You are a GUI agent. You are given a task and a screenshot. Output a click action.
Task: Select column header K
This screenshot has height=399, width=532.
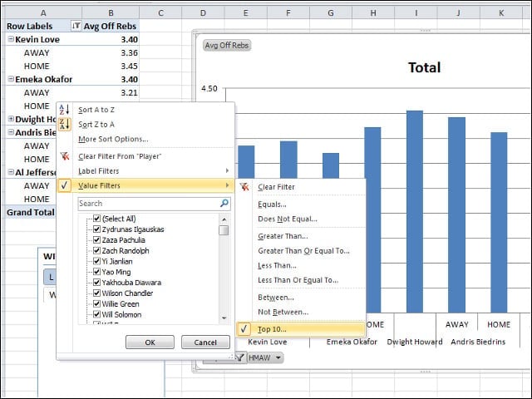click(501, 13)
